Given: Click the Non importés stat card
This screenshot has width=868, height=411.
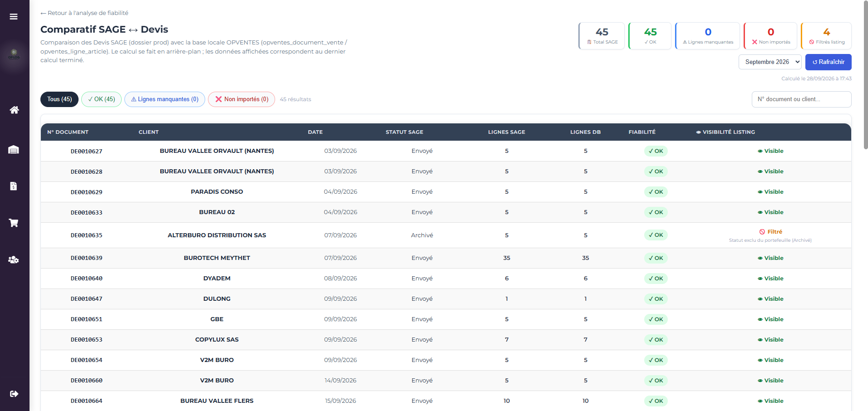Looking at the screenshot, I should click(x=770, y=36).
